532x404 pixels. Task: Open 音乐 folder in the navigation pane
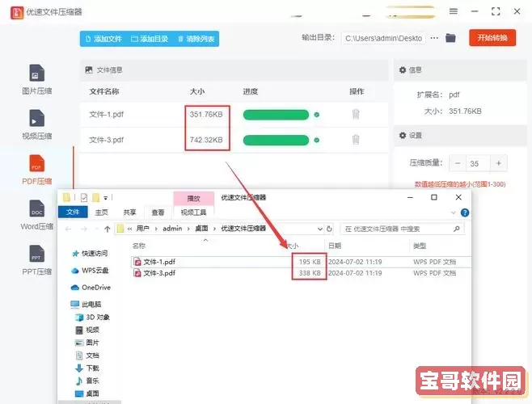[x=87, y=381]
